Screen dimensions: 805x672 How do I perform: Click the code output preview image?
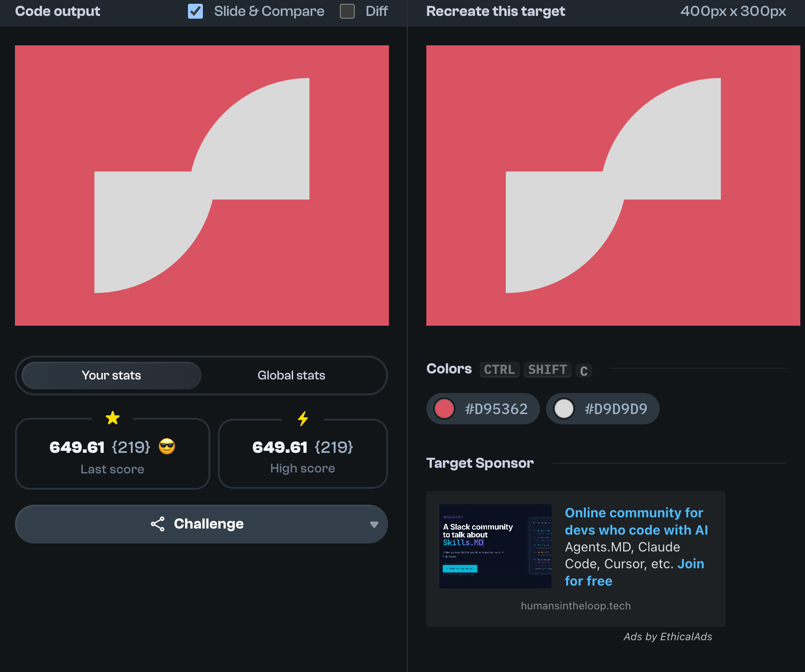(202, 186)
